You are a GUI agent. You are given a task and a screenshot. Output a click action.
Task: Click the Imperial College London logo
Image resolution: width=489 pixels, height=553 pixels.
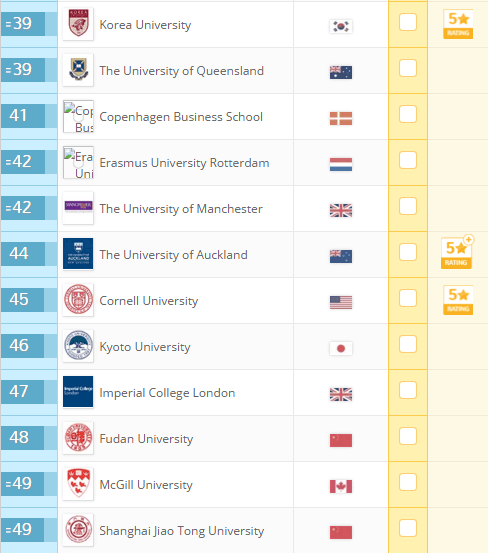(x=78, y=391)
